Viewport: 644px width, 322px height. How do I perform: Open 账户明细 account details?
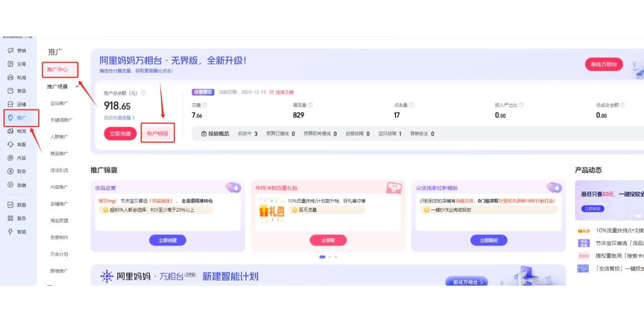click(x=157, y=134)
